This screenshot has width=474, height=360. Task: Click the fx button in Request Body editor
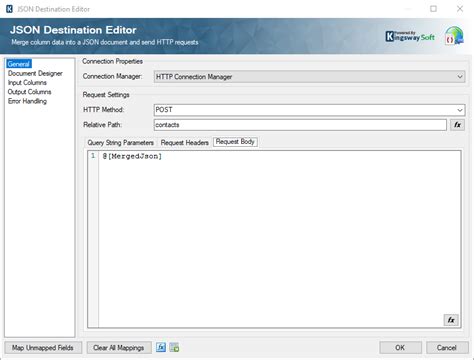[x=451, y=320]
